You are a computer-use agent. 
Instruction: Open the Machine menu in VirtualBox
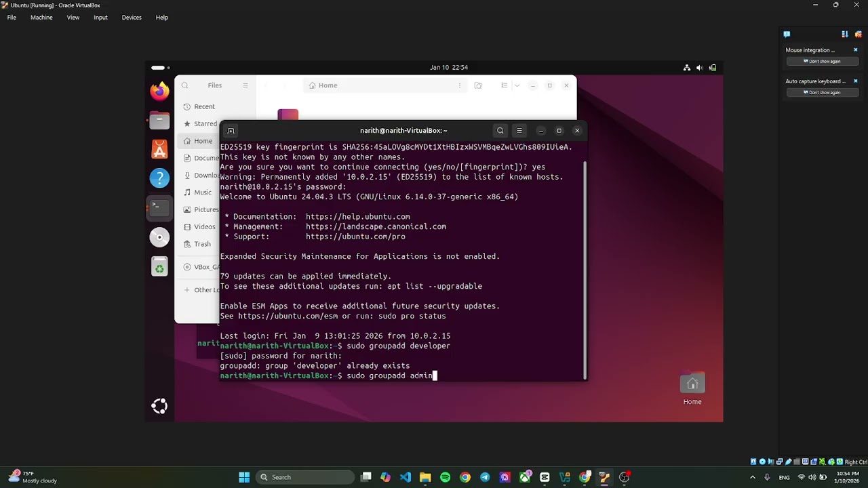[41, 18]
